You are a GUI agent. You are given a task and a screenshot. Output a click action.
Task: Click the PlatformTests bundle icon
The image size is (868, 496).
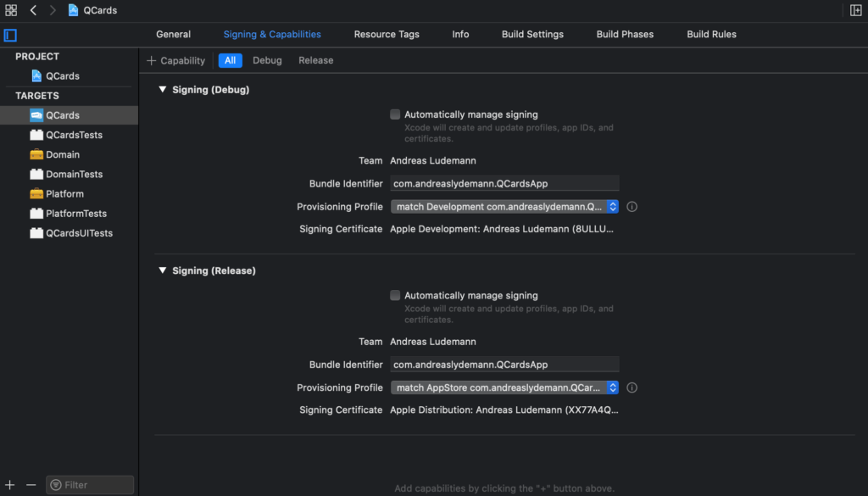click(36, 213)
